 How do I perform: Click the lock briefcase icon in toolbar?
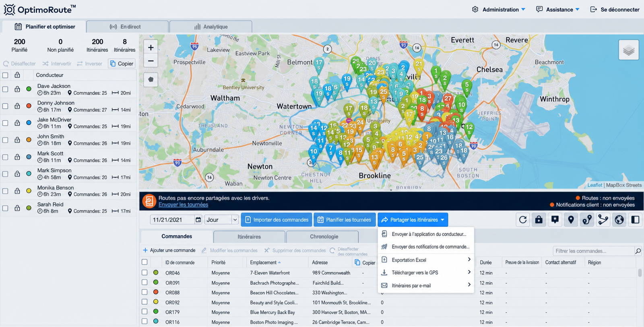[x=539, y=220]
